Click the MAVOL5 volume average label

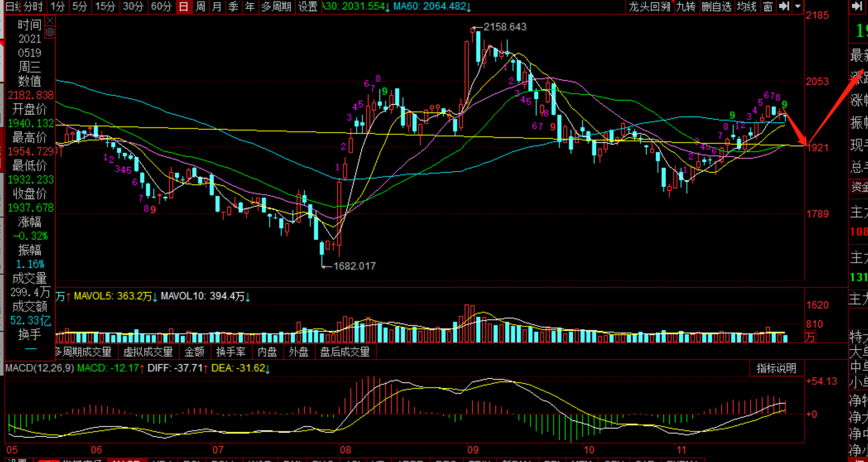point(115,296)
